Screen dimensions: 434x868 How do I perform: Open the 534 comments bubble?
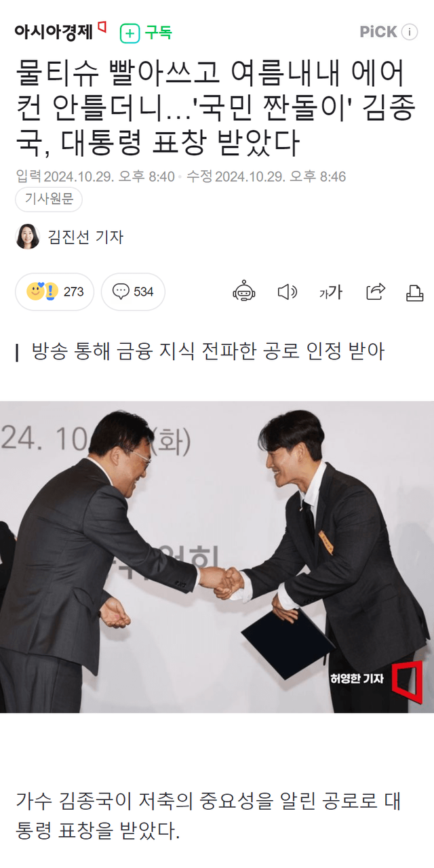pos(133,292)
